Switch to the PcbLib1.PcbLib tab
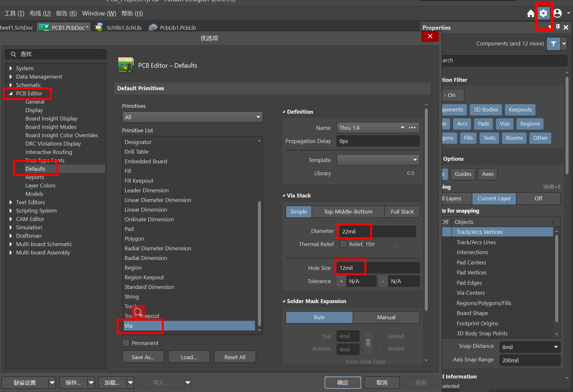The image size is (573, 392). click(172, 28)
